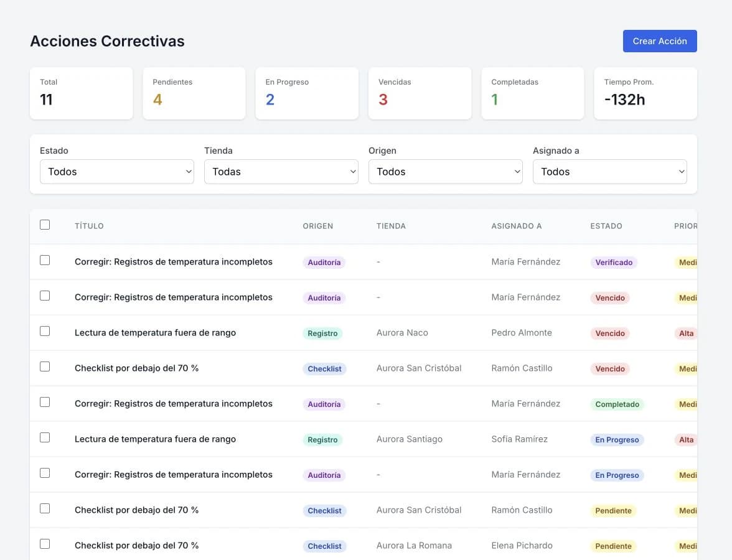Click the Vencidas summary card
Viewport: 732px width, 560px height.
[x=420, y=93]
